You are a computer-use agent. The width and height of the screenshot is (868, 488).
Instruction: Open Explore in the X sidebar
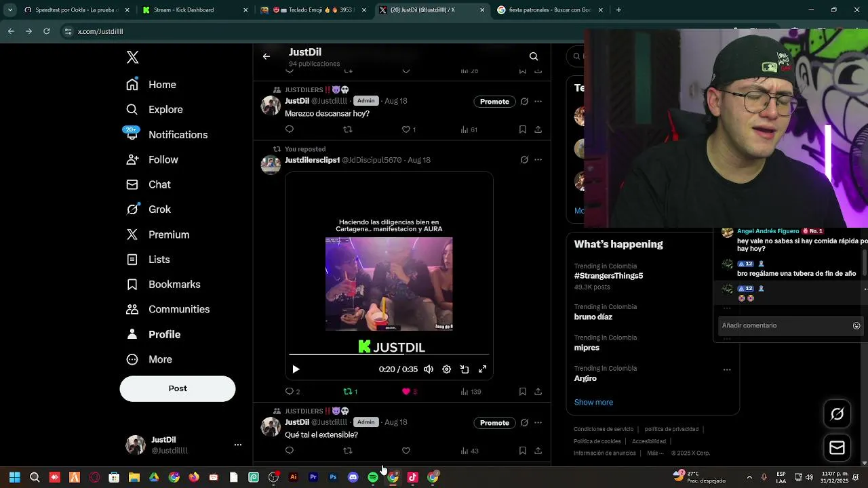(155, 110)
